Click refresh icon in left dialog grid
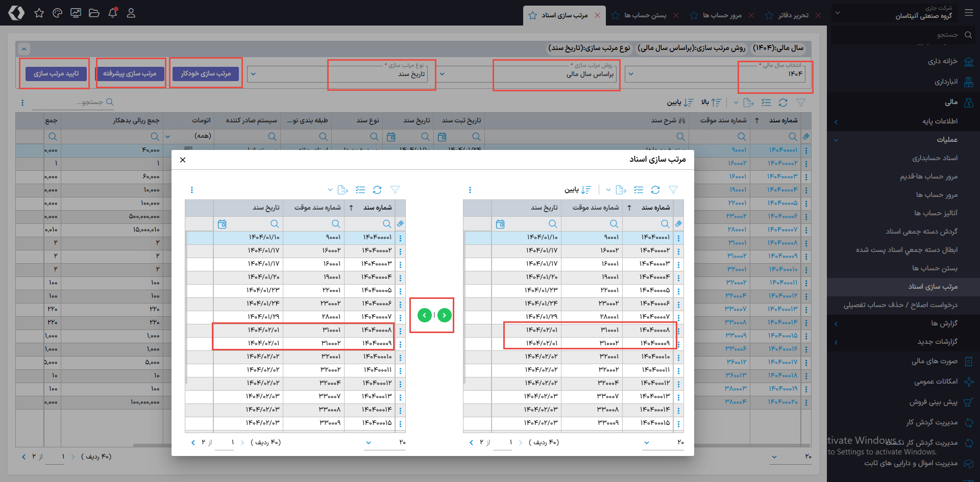The image size is (980, 482). [377, 190]
